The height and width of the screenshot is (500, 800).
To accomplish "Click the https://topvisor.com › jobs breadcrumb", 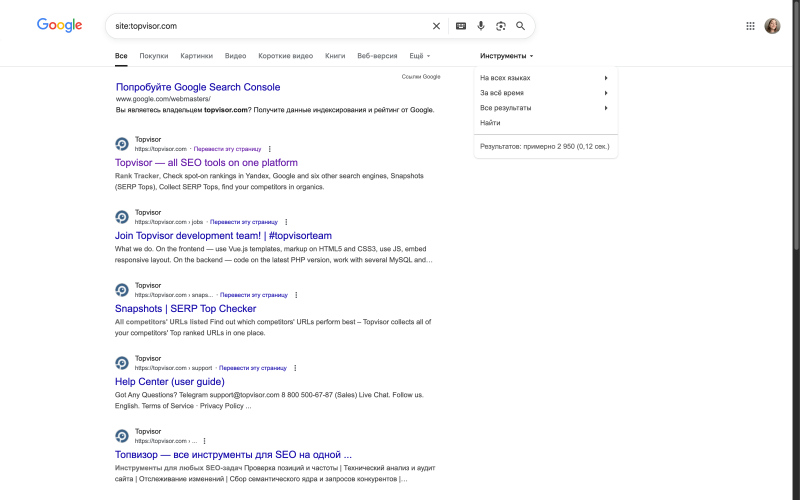I will (169, 222).
